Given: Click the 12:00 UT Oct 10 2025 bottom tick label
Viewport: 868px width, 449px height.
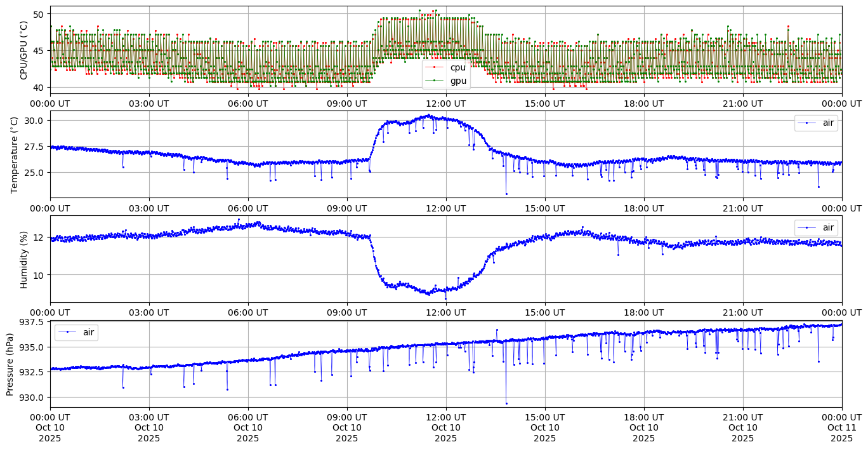Looking at the screenshot, I should pos(446,428).
